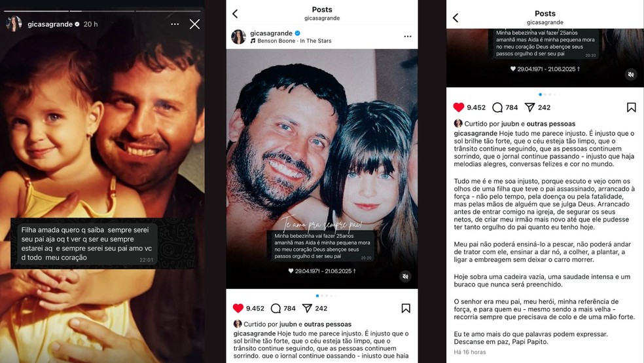
Task: Go back from the middle Posts screen
Action: (x=235, y=14)
